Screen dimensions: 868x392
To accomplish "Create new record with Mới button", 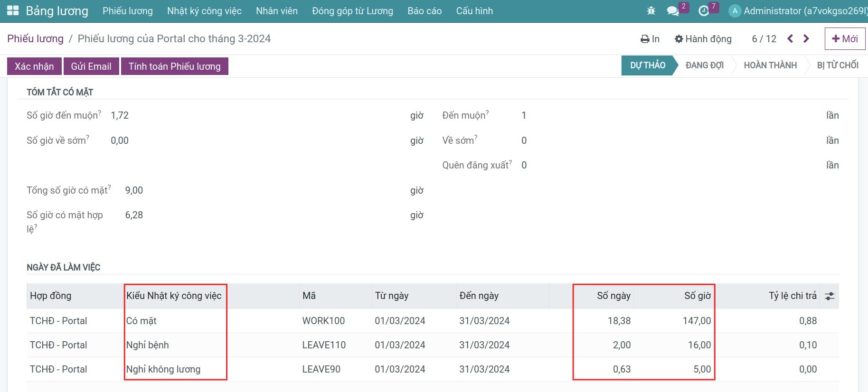I will [x=845, y=39].
